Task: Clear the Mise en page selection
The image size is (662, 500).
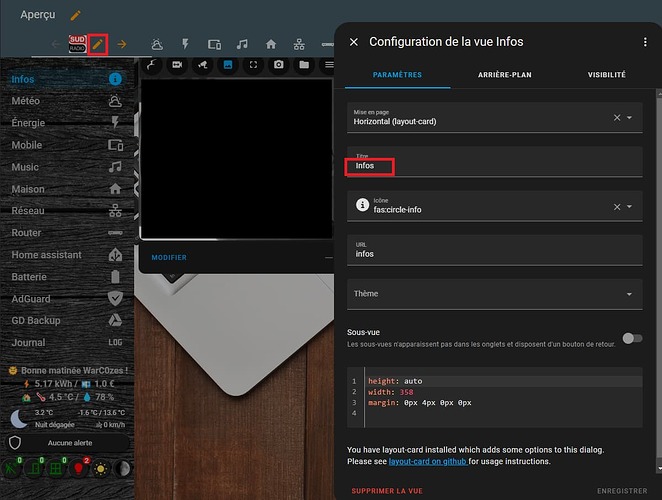Action: pos(617,117)
